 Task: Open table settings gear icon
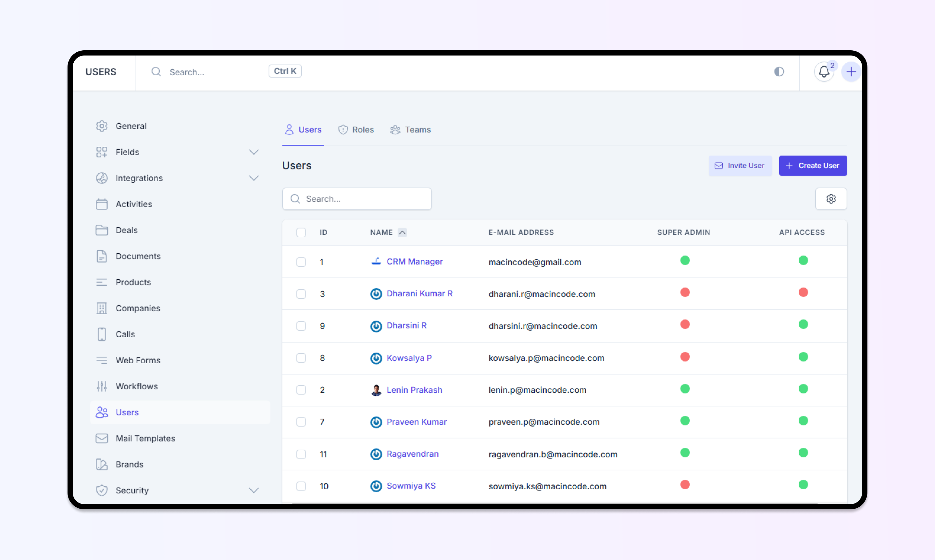(x=831, y=199)
